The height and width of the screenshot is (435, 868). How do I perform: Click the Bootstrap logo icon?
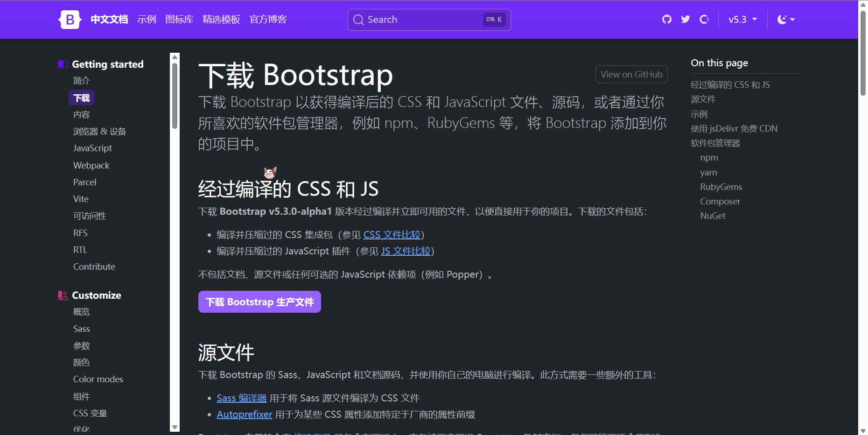click(x=70, y=20)
